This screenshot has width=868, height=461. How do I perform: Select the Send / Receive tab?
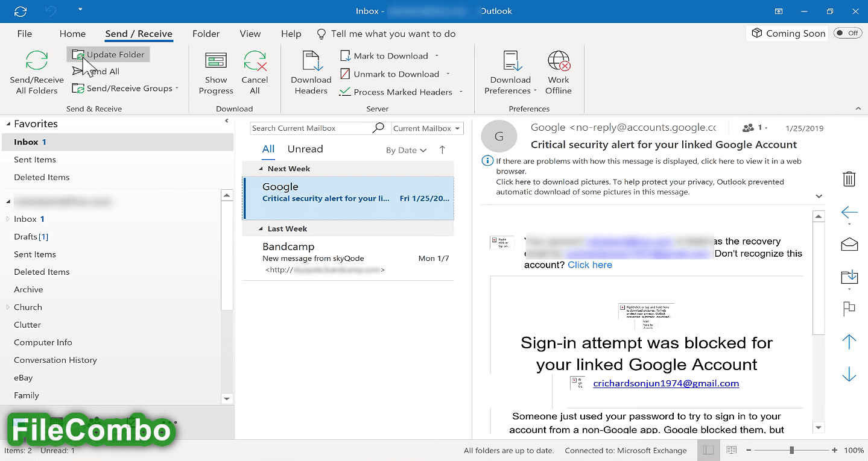pyautogui.click(x=139, y=34)
